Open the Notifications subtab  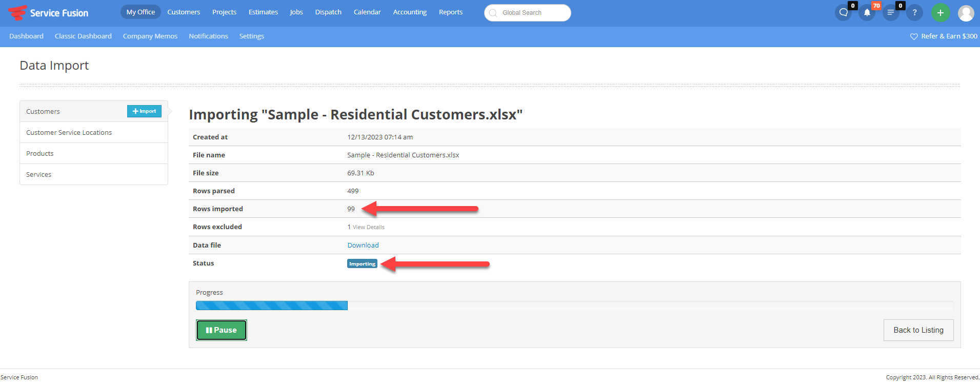click(x=208, y=36)
